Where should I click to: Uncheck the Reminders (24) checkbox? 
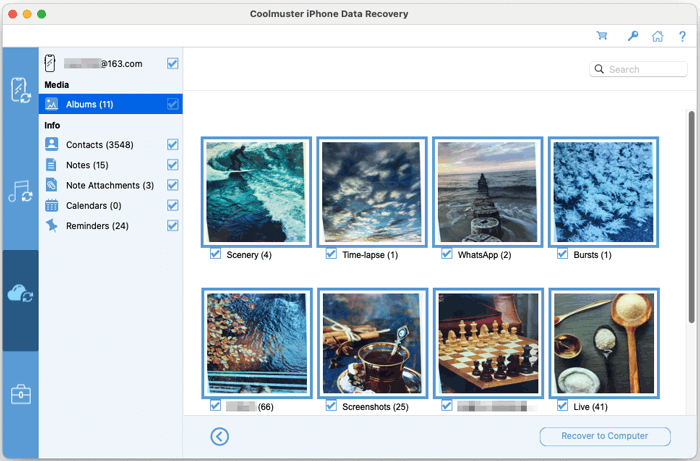click(x=173, y=225)
